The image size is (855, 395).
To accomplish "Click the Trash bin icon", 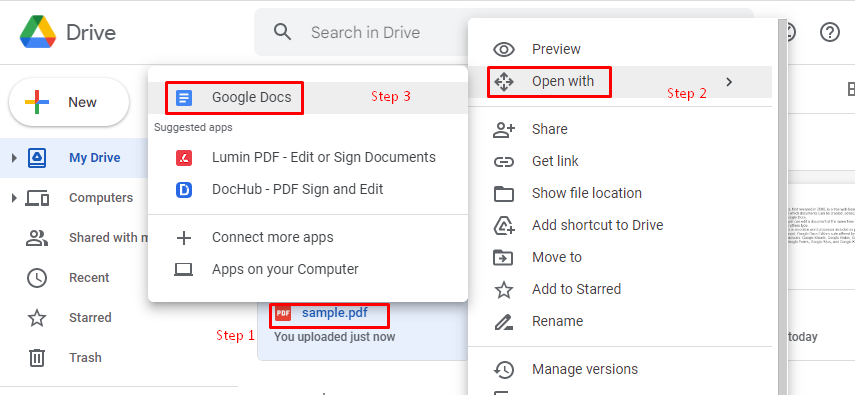I will [37, 358].
